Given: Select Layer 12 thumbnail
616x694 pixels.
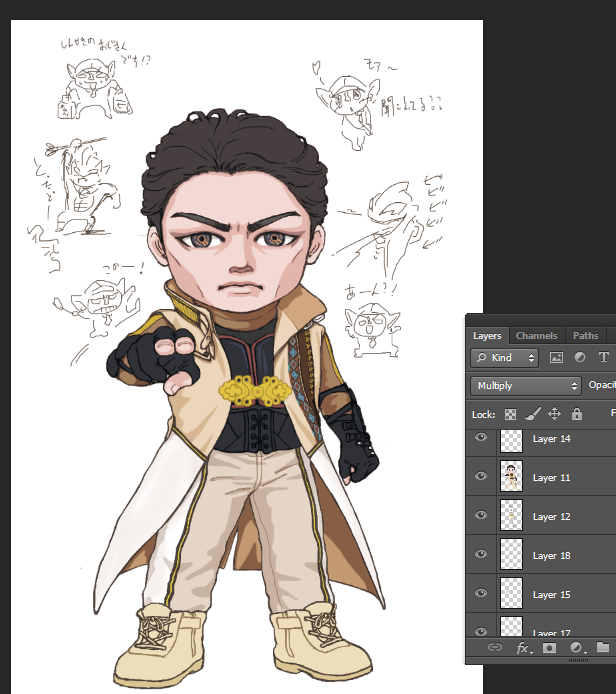Looking at the screenshot, I should 511,515.
